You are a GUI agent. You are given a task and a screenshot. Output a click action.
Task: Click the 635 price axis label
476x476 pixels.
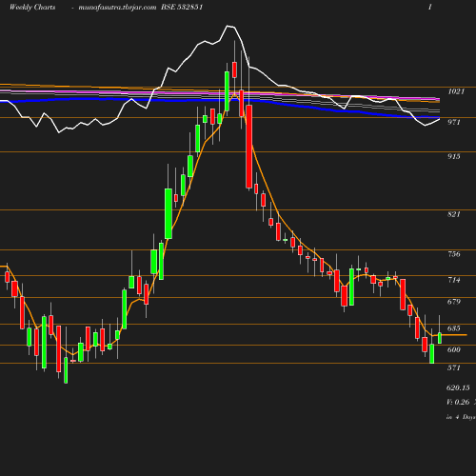coord(453,328)
